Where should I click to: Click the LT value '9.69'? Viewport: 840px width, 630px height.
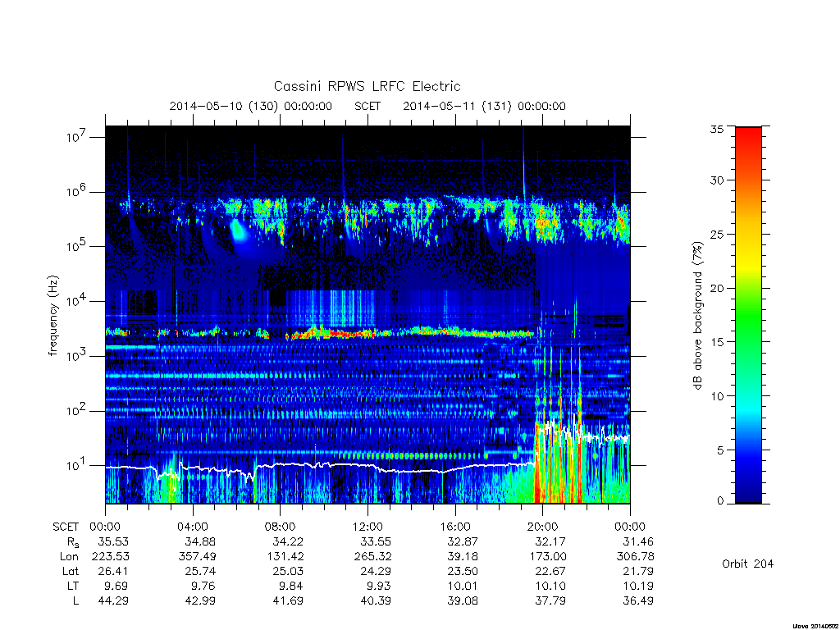point(116,586)
